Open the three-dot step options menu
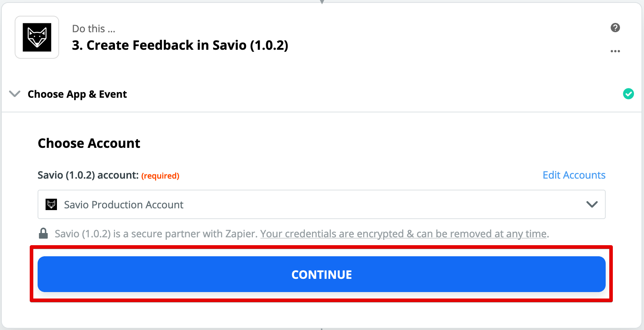 point(615,51)
